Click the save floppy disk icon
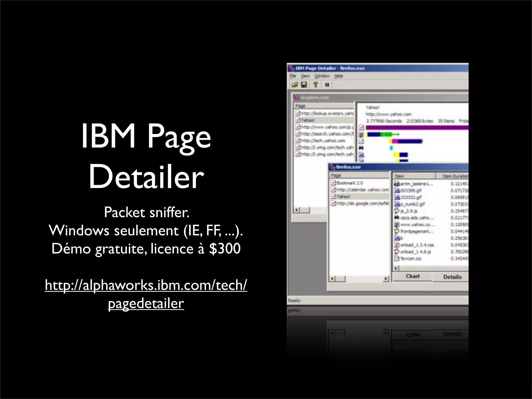 (304, 85)
